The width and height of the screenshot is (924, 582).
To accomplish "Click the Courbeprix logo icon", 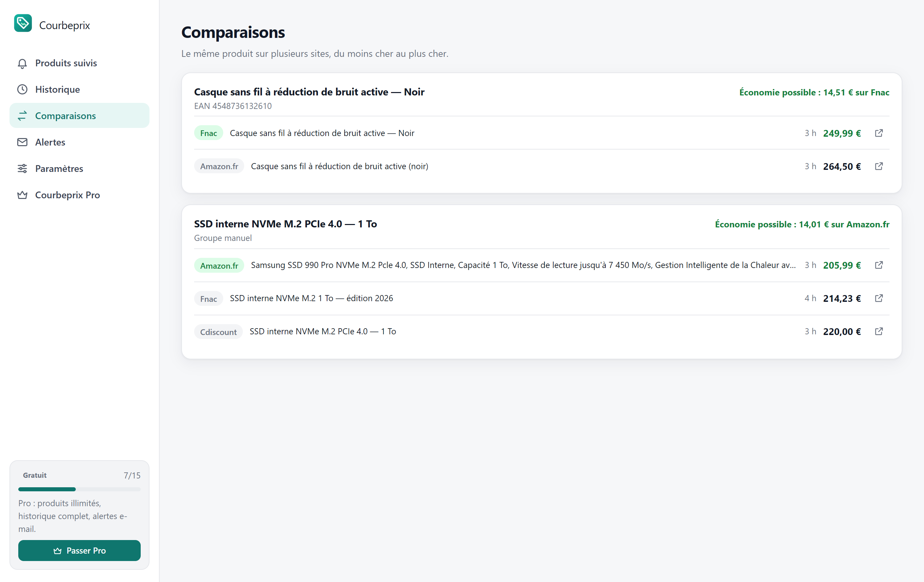I will pos(23,23).
